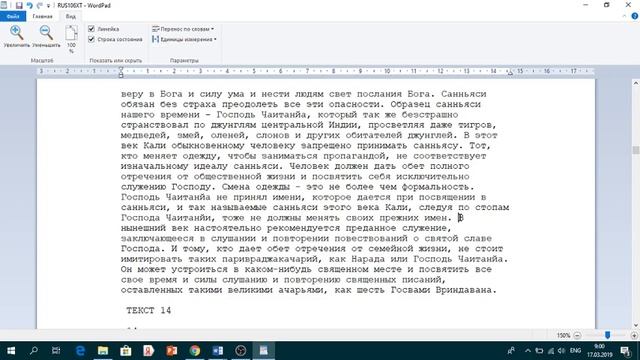
Task: Click the active WordPad taskbar button
Action: pyautogui.click(x=264, y=351)
